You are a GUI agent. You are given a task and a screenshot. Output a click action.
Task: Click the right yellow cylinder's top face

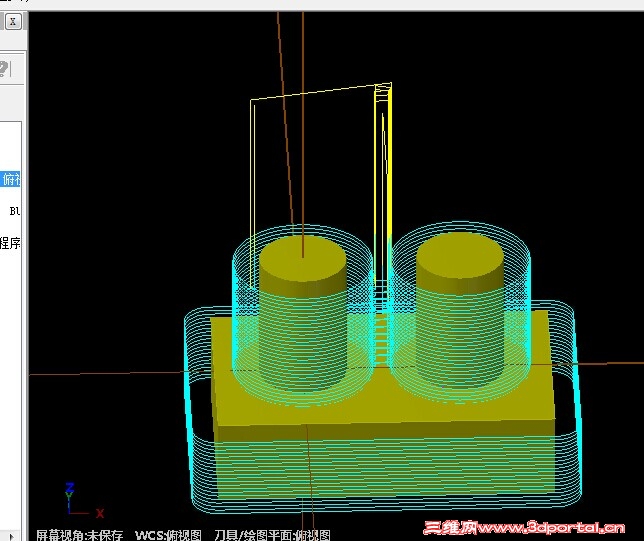point(460,256)
